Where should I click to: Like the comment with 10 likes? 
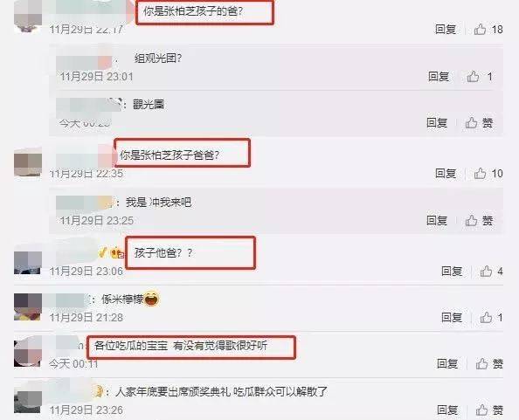480,173
